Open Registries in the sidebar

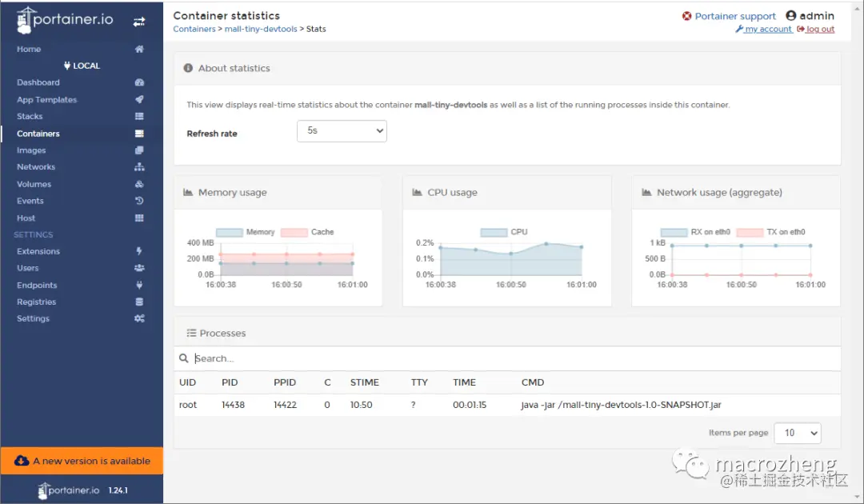click(36, 302)
